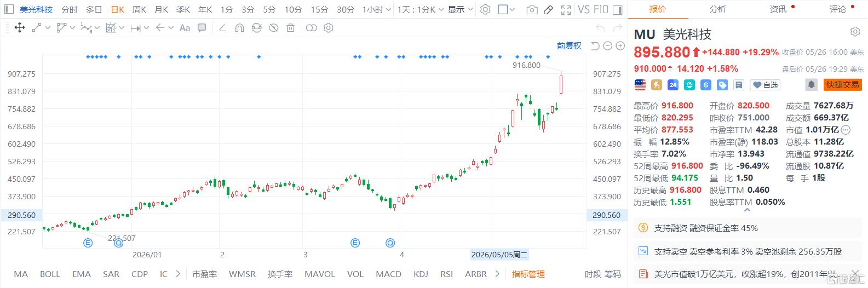
Task: Choose the 5分 minute interval
Action: [x=269, y=9]
